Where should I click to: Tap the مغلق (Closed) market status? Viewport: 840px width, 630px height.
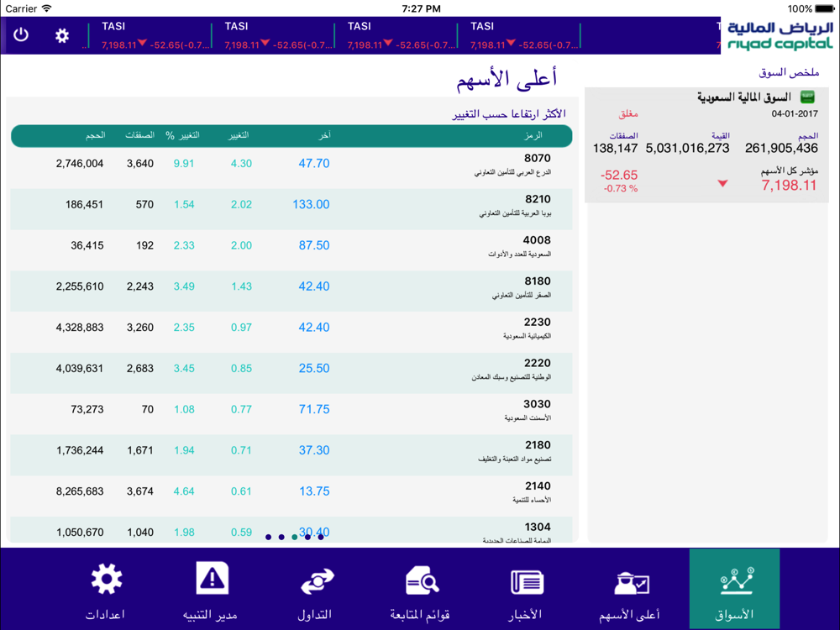click(x=627, y=113)
